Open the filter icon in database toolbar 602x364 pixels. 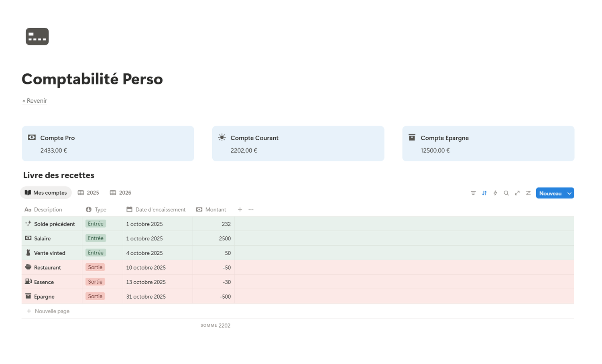point(473,193)
